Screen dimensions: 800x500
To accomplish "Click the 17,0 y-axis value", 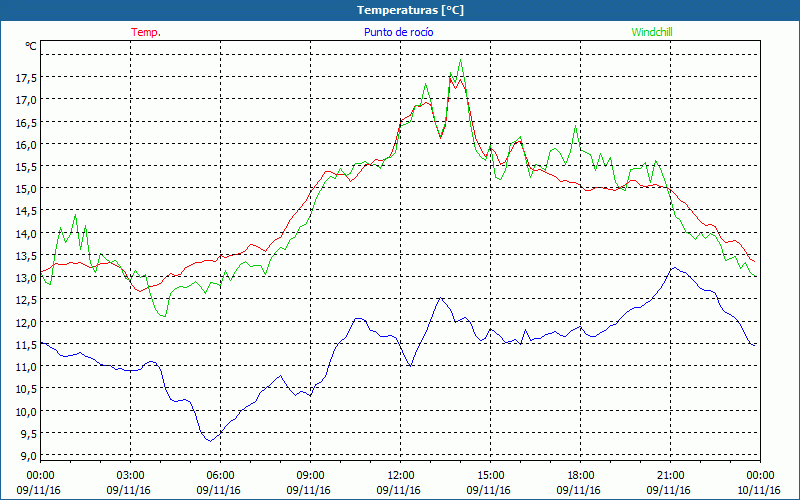I will (26, 100).
